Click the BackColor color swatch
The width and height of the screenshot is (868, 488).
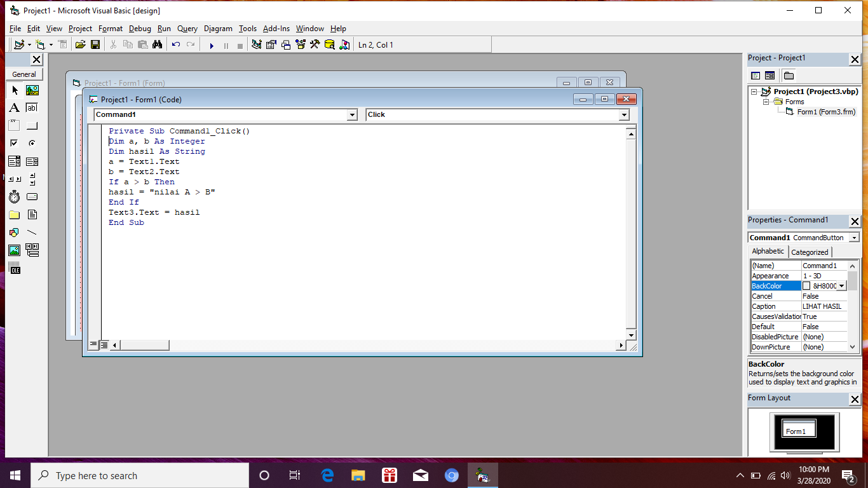[807, 286]
